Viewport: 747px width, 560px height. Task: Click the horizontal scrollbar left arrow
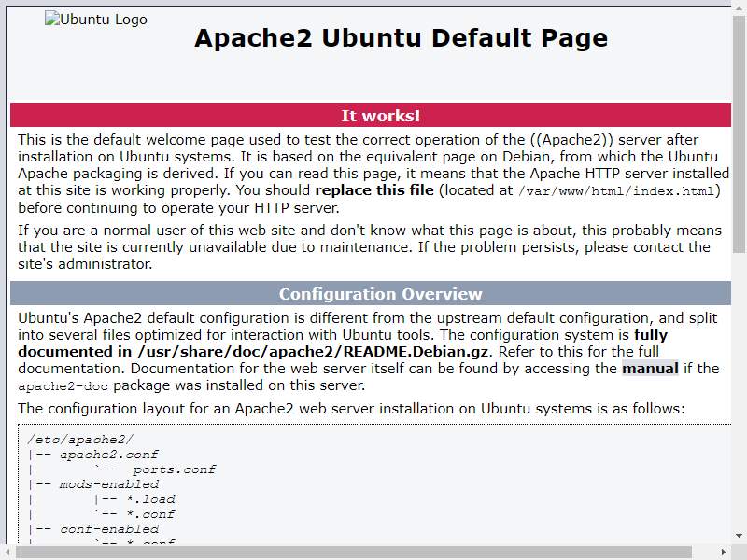[x=7, y=552]
